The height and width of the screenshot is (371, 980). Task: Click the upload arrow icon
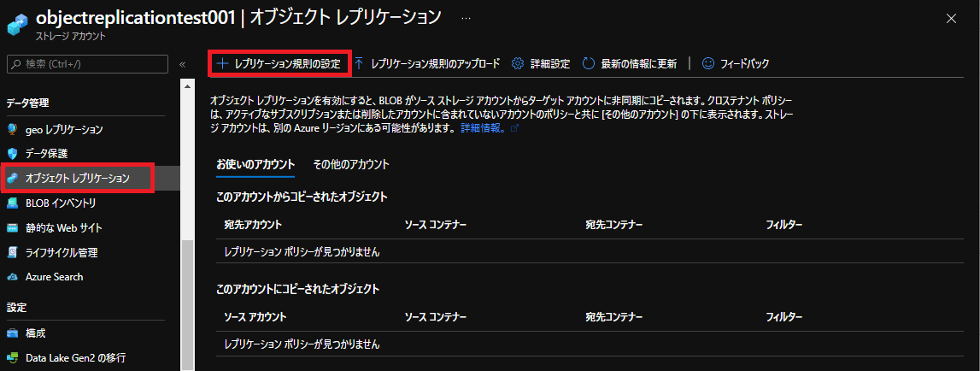pyautogui.click(x=359, y=63)
